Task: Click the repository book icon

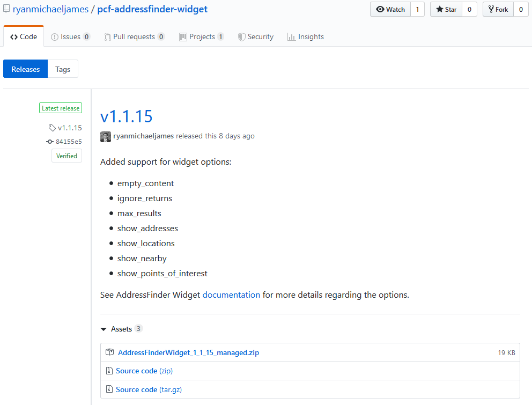Action: tap(6, 9)
